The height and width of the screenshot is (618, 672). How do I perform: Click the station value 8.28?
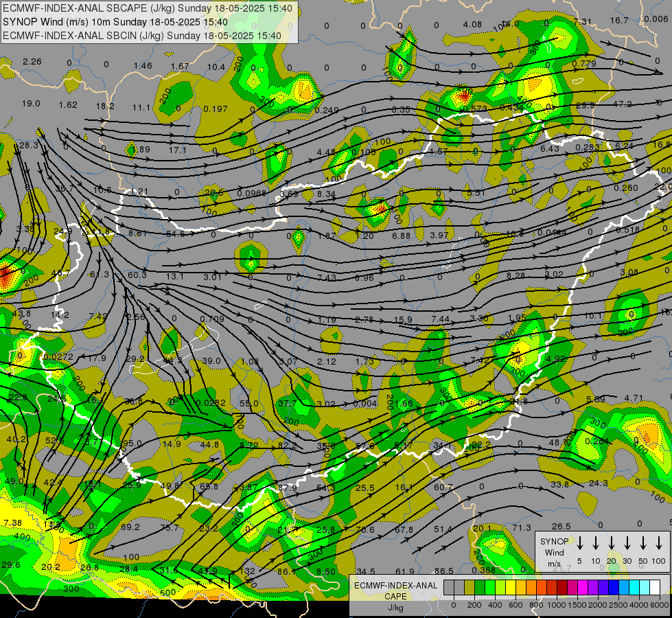coord(515,276)
